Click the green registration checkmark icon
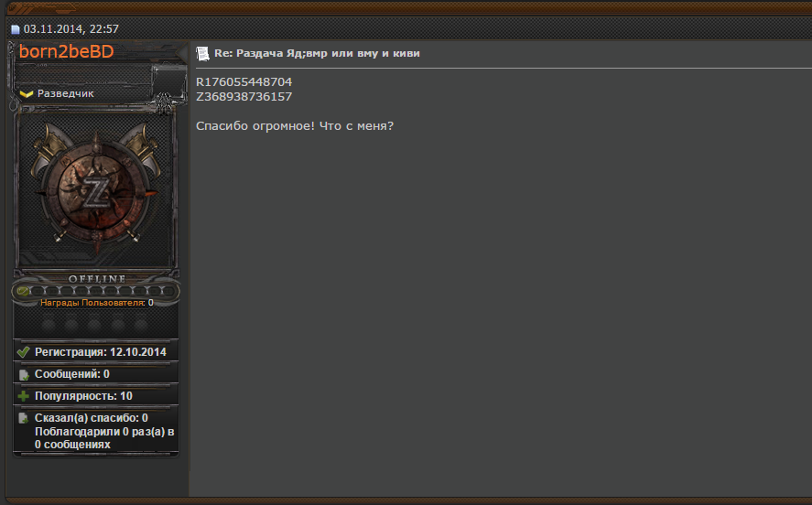The width and height of the screenshot is (812, 505). tap(23, 352)
